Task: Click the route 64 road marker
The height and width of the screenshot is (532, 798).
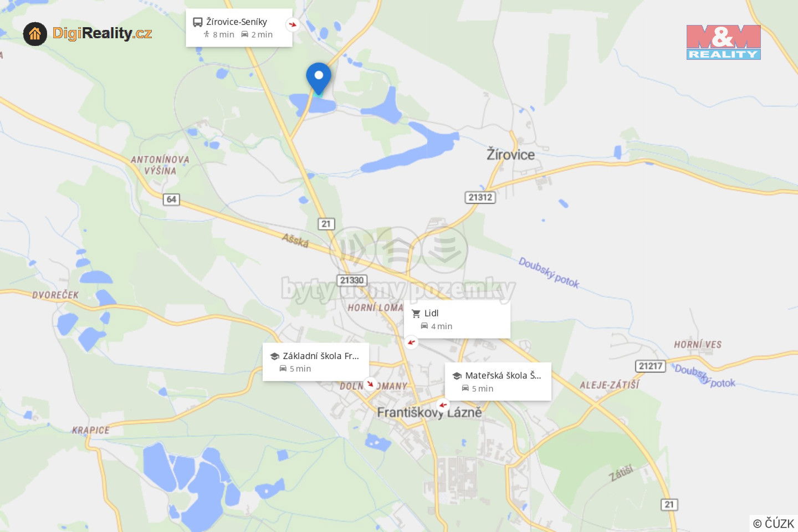Action: (x=171, y=199)
